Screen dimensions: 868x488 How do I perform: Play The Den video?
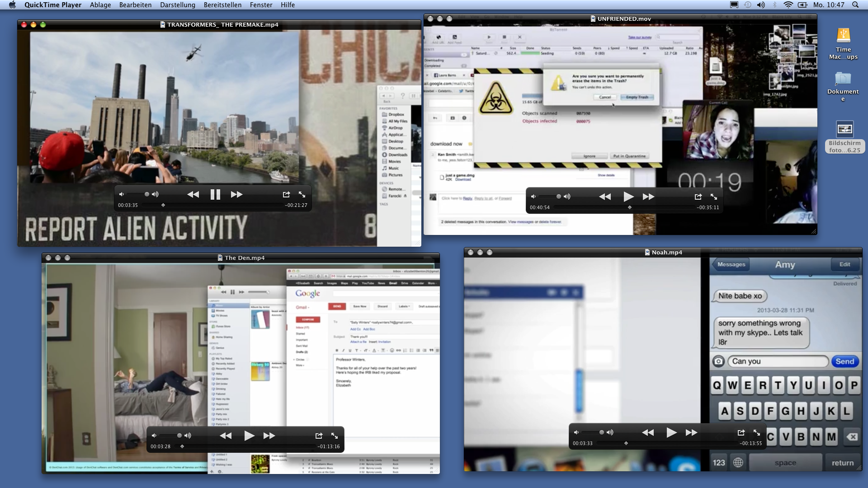(x=249, y=436)
